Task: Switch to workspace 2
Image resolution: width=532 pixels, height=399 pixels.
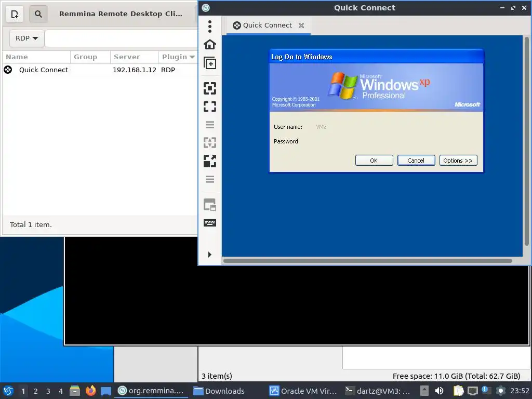Action: (36, 391)
